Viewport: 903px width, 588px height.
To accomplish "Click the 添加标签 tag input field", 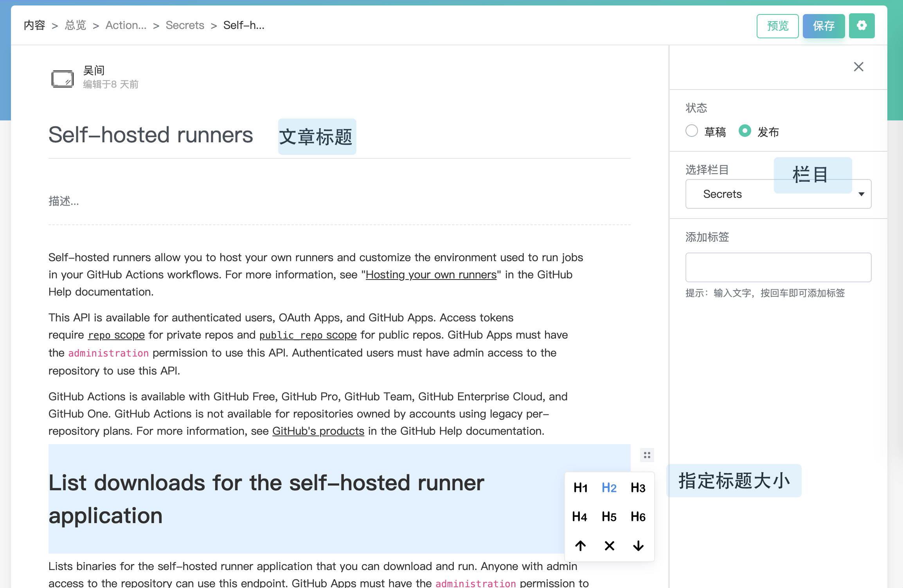I will pos(778,267).
